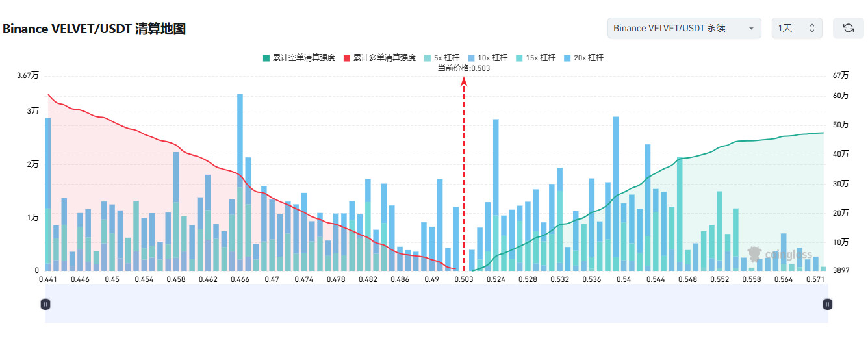This screenshot has width=868, height=345.
Task: Click the 0.54 x-axis label
Action: [624, 279]
